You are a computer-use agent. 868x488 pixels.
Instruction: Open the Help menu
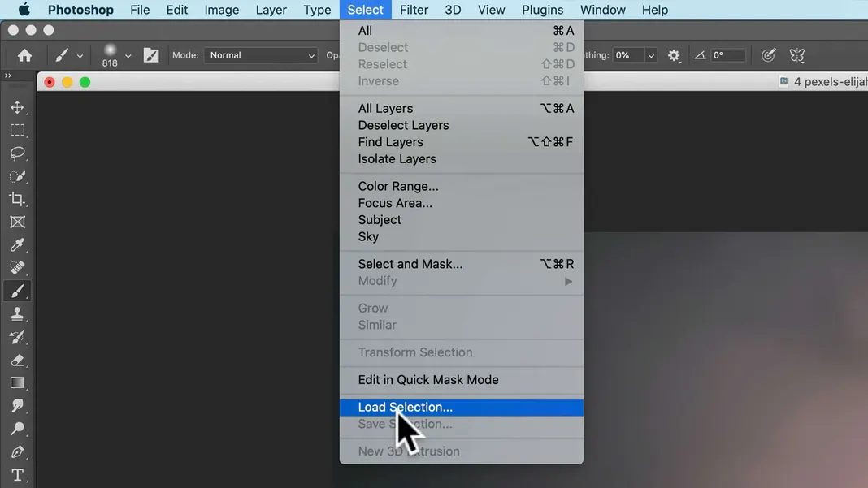click(655, 10)
